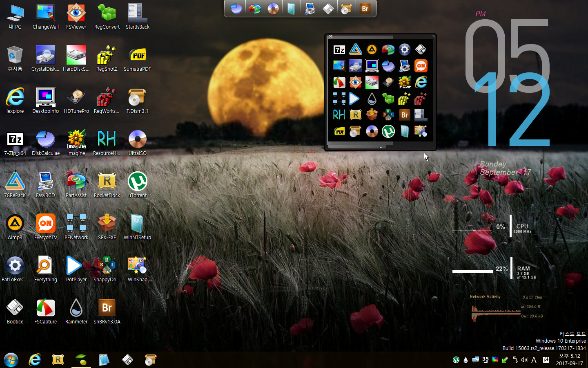Click the safely remove USB tray icon
Viewport: 588px width, 368px height.
point(515,360)
